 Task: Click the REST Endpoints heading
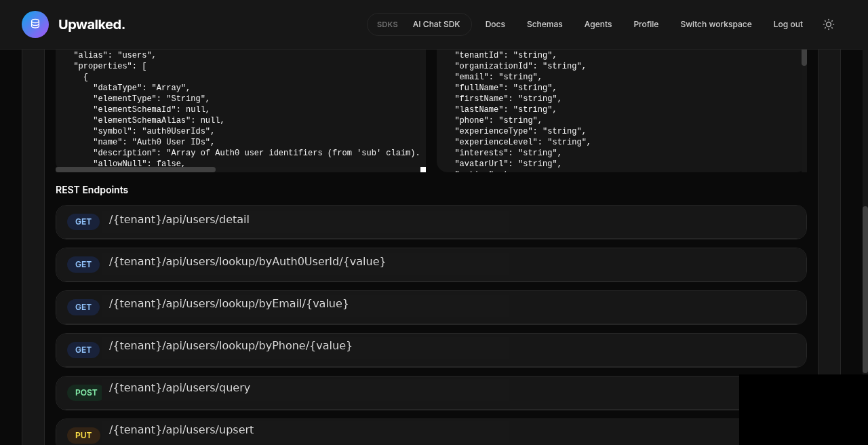[x=92, y=190]
